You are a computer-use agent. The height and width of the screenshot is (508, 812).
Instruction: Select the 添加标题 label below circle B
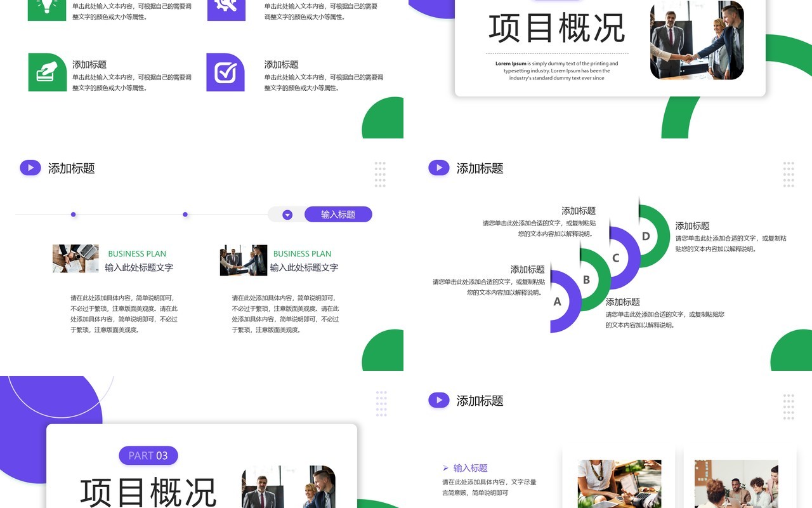coord(623,302)
